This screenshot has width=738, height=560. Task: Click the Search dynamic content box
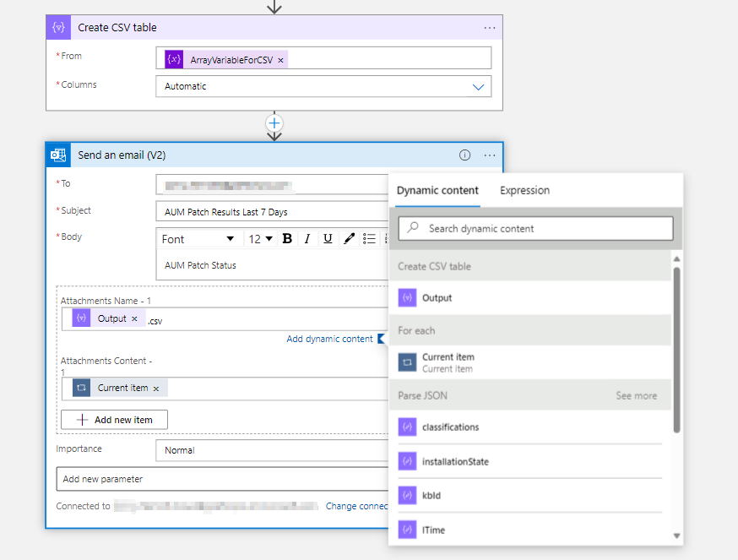[x=535, y=228]
